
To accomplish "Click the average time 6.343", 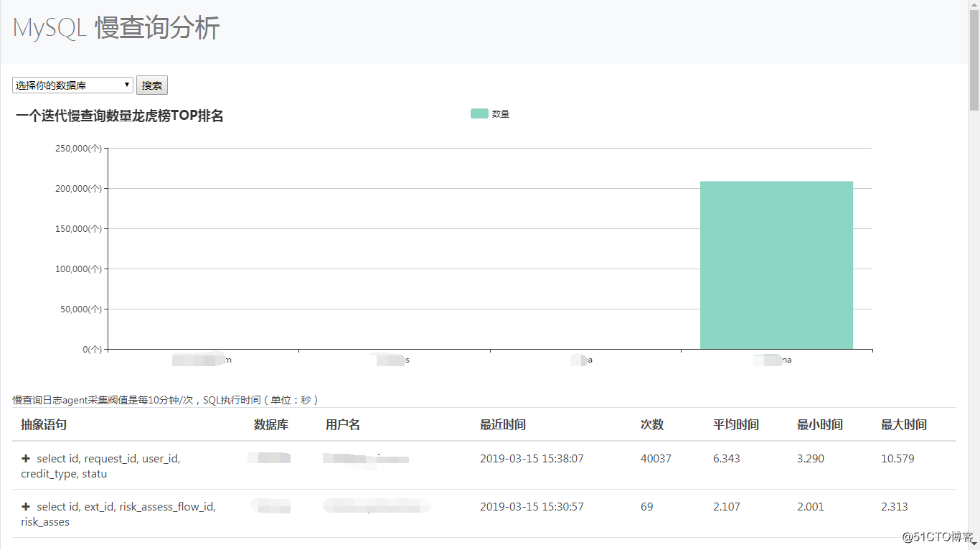I will click(727, 458).
